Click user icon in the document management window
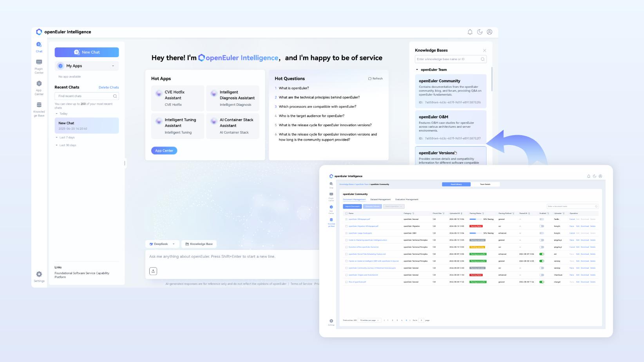Image resolution: width=644 pixels, height=362 pixels. click(x=601, y=176)
